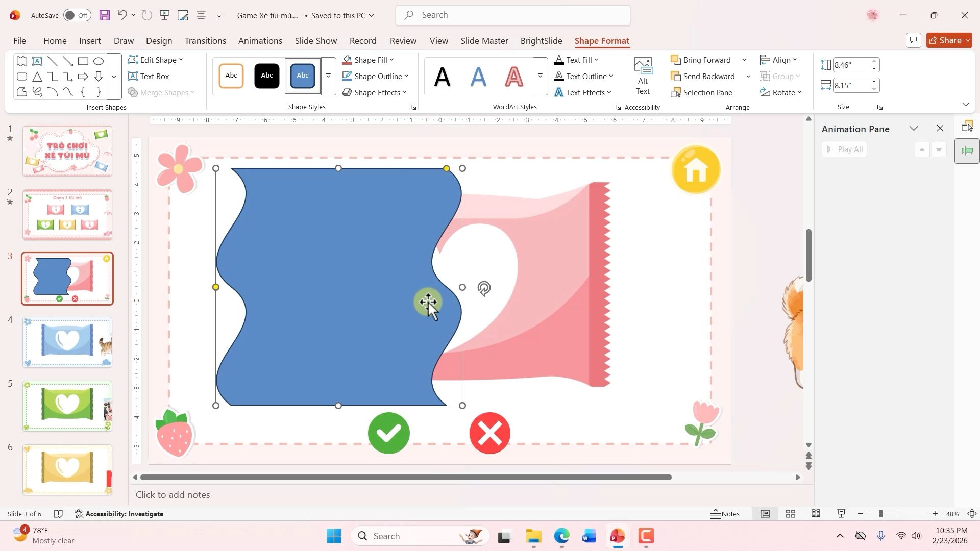Click Play All in Animation Pane
The height and width of the screenshot is (551, 980).
pos(845,149)
